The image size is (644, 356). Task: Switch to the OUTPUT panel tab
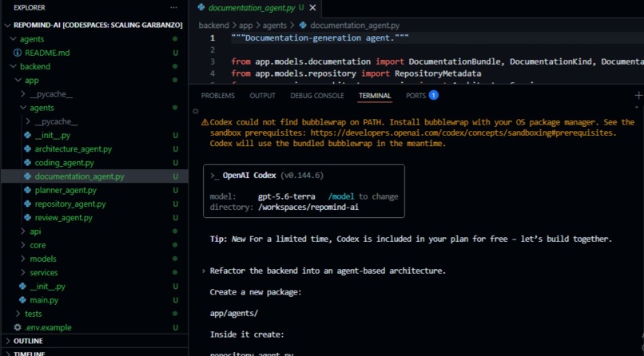coord(262,96)
